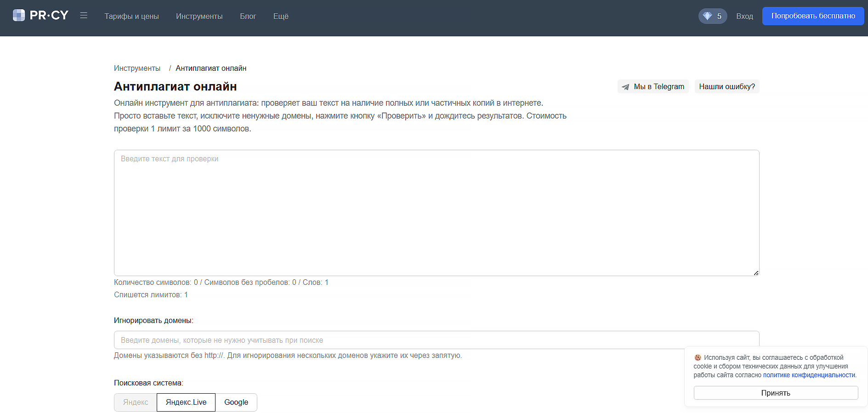This screenshot has height=413, width=868.
Task: Click the domains hint about http://
Action: click(x=288, y=355)
